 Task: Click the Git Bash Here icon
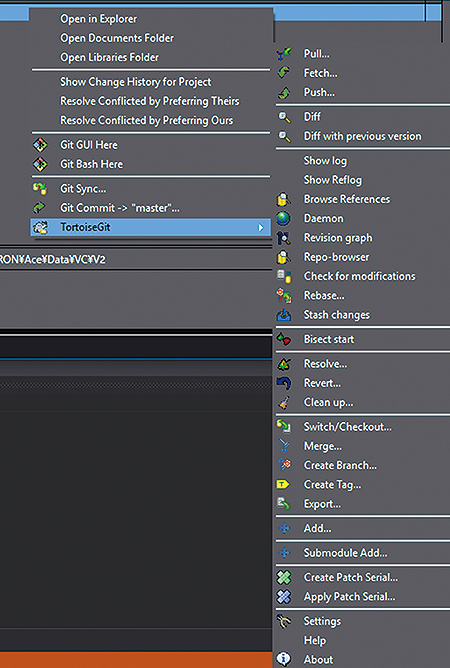coord(40,164)
